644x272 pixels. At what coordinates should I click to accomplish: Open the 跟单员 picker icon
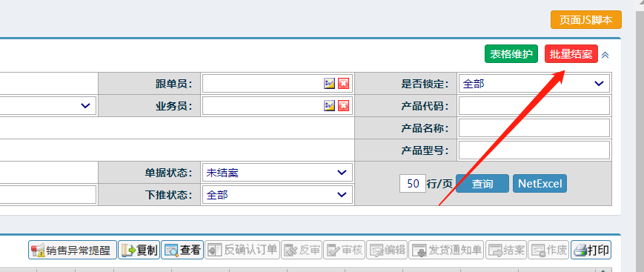(329, 84)
